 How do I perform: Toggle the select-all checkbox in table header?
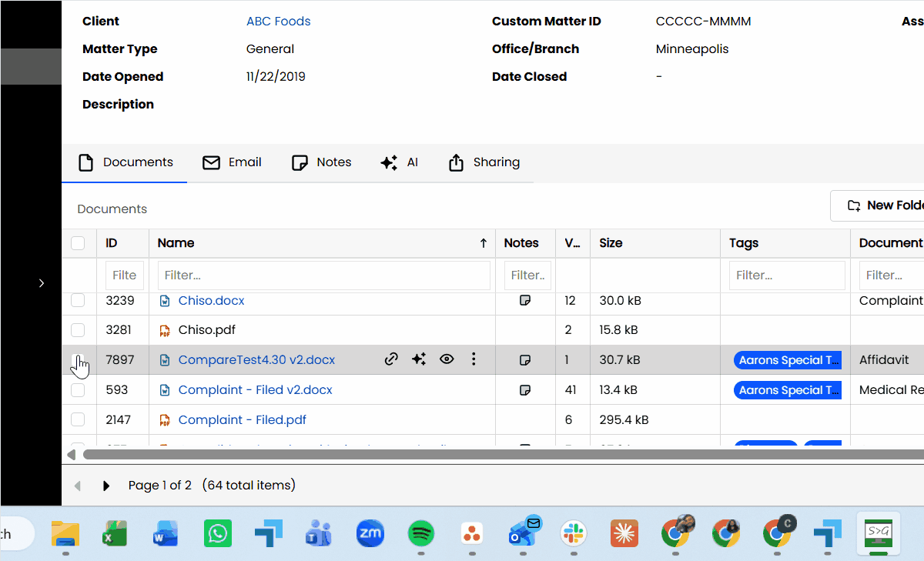click(78, 243)
